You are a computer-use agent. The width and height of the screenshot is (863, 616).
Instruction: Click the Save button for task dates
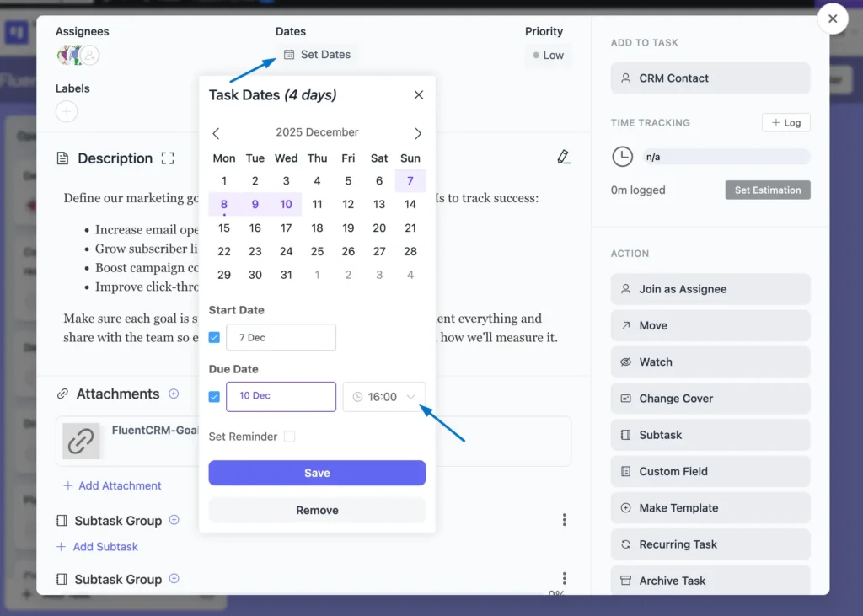(x=317, y=473)
